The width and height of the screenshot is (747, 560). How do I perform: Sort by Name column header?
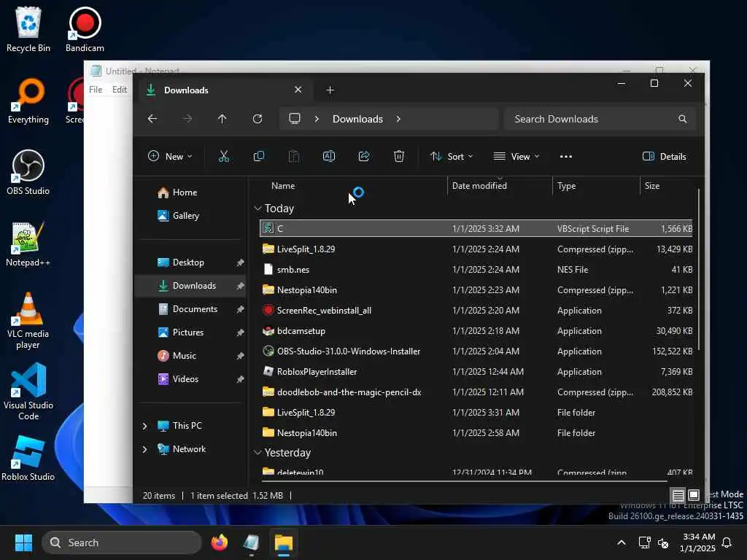pos(352,186)
